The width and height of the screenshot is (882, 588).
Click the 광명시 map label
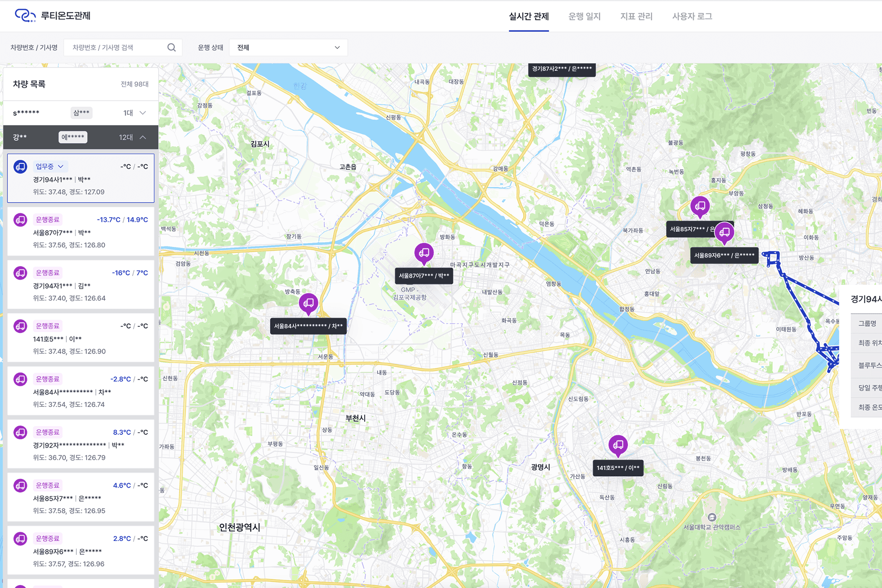click(540, 467)
